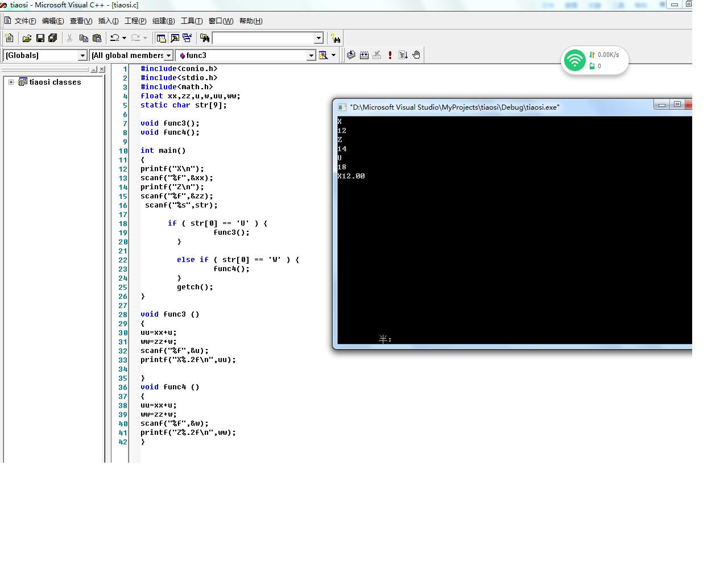728x582 pixels.
Task: Click the getch(); code line
Action: click(x=195, y=287)
